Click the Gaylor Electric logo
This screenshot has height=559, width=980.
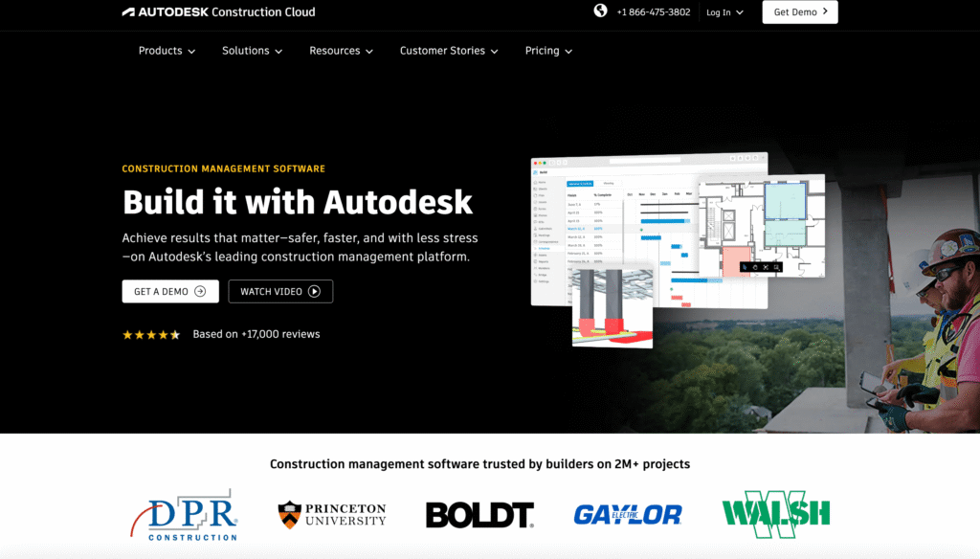click(x=628, y=515)
